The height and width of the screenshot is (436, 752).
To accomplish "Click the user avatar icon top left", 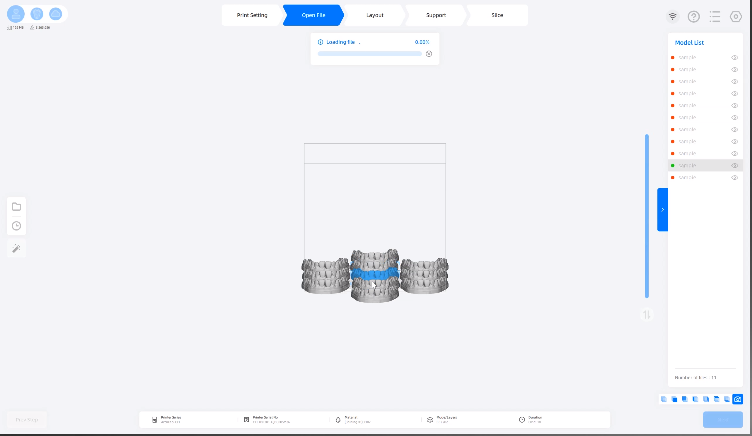I will 16,14.
